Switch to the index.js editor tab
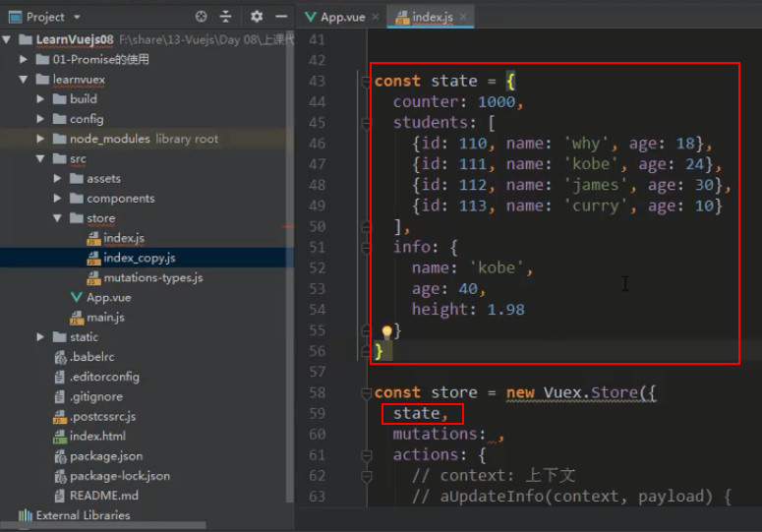This screenshot has width=762, height=532. [432, 18]
